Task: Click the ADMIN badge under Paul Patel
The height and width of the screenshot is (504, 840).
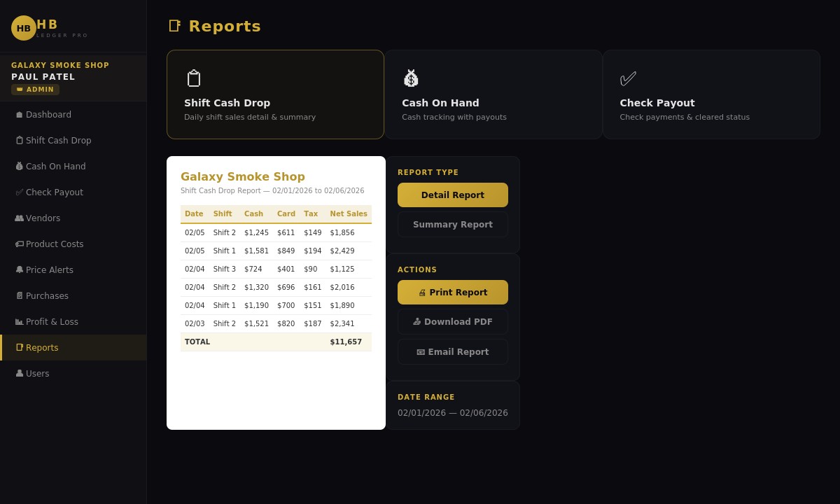Action: (35, 90)
